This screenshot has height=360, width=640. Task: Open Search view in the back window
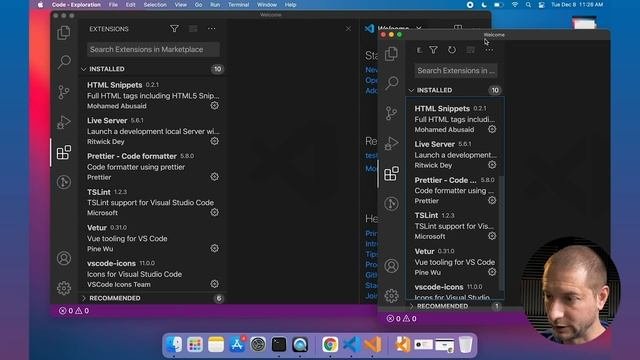(64, 62)
